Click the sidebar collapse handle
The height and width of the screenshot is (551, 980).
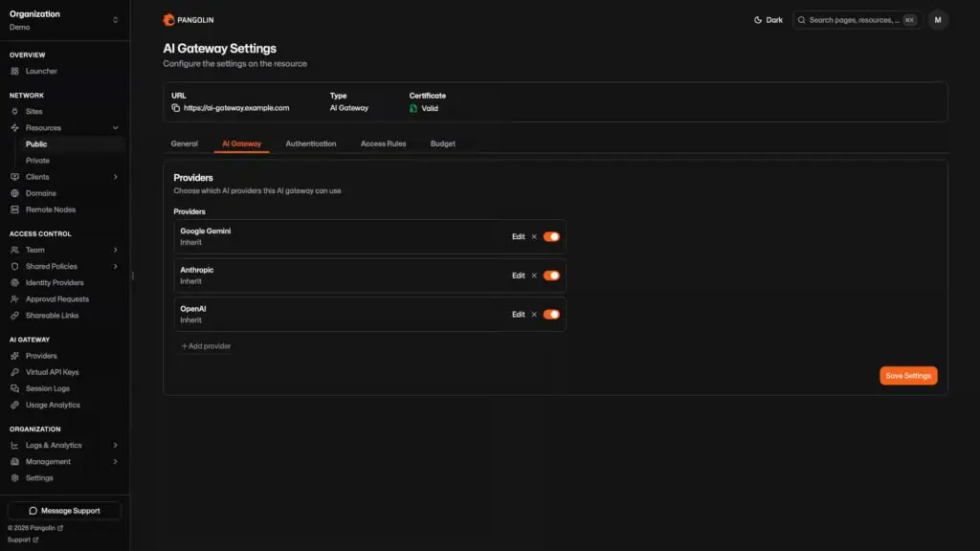pyautogui.click(x=132, y=275)
